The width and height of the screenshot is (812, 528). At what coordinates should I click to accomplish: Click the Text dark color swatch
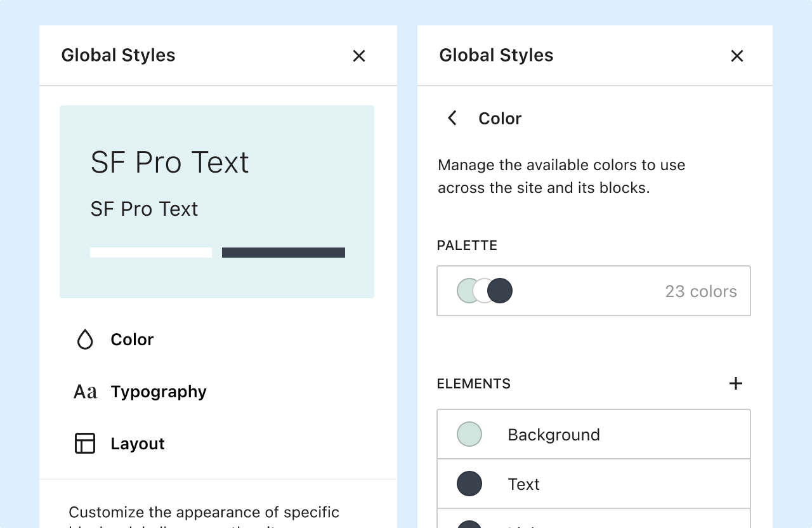[469, 484]
